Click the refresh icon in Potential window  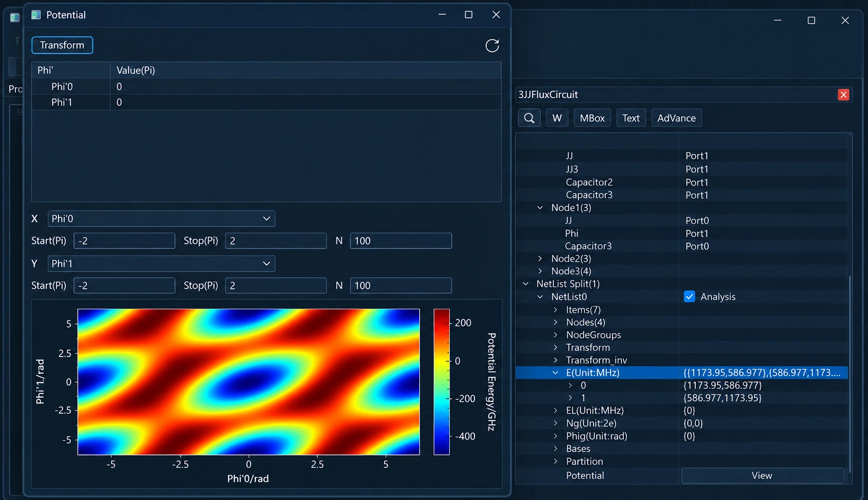(x=492, y=46)
